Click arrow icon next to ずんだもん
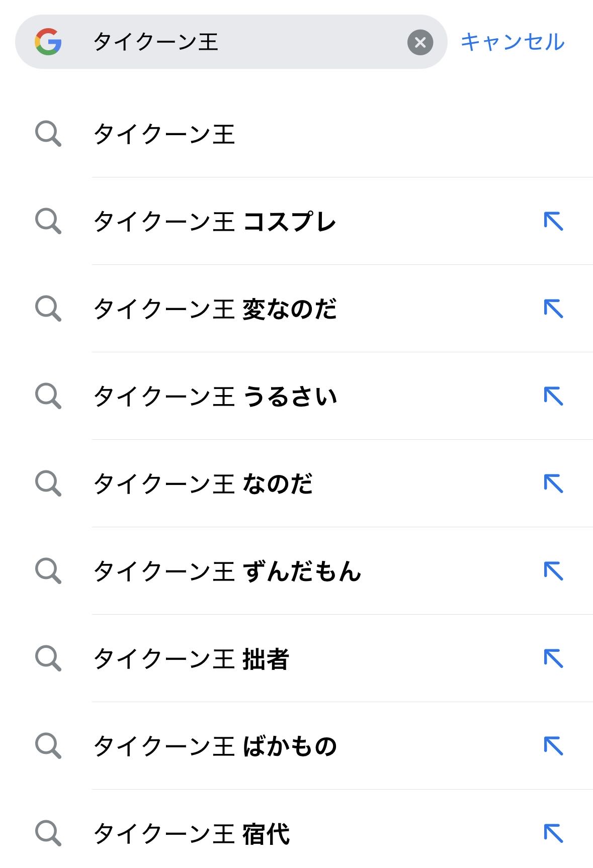593x868 pixels. (x=553, y=571)
